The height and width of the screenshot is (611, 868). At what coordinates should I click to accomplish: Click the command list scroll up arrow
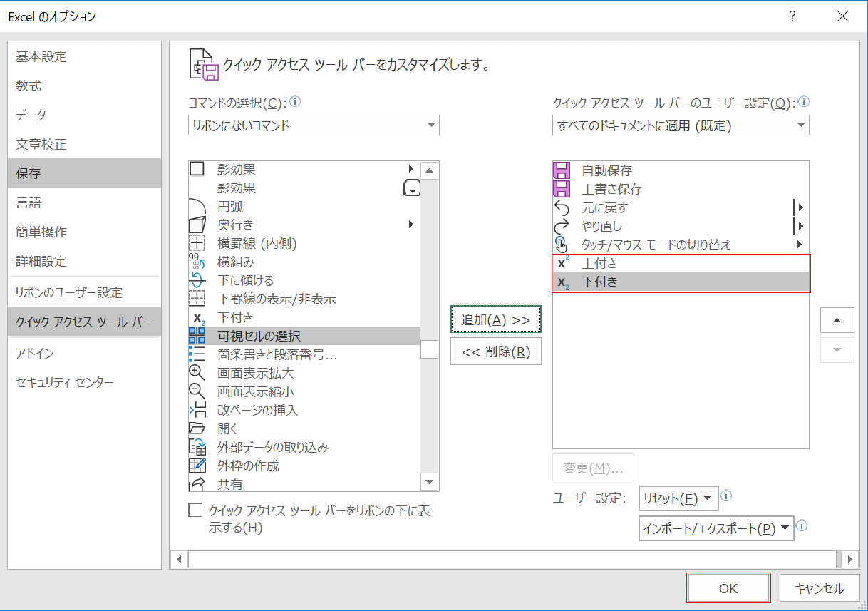coord(429,170)
